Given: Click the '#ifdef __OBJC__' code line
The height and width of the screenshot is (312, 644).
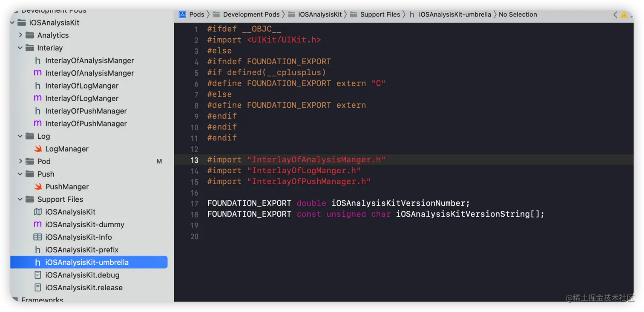Looking at the screenshot, I should [244, 29].
